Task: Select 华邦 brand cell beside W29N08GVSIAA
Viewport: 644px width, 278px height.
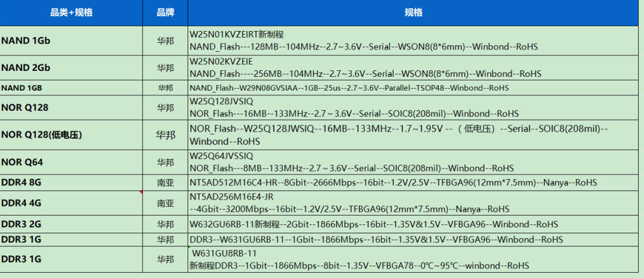Action: pyautogui.click(x=166, y=88)
